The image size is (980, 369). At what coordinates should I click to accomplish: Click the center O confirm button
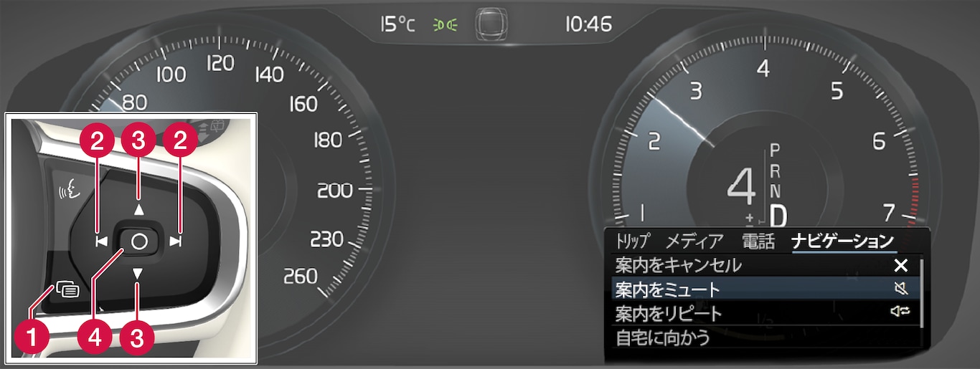(139, 241)
